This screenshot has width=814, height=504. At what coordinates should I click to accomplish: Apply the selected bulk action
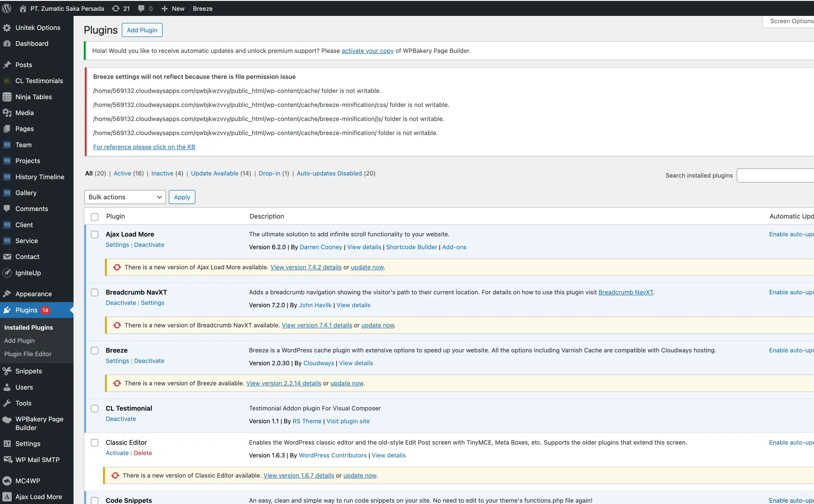[x=182, y=197]
